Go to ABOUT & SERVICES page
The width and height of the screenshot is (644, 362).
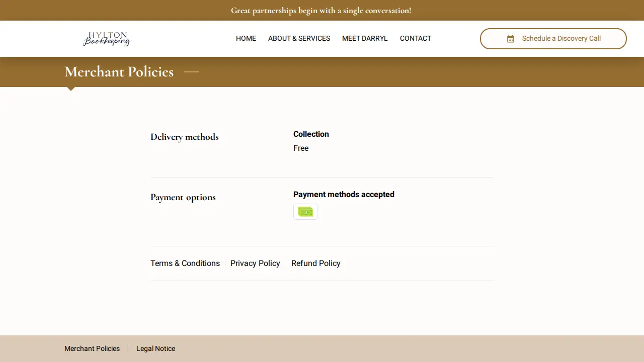tap(299, 38)
